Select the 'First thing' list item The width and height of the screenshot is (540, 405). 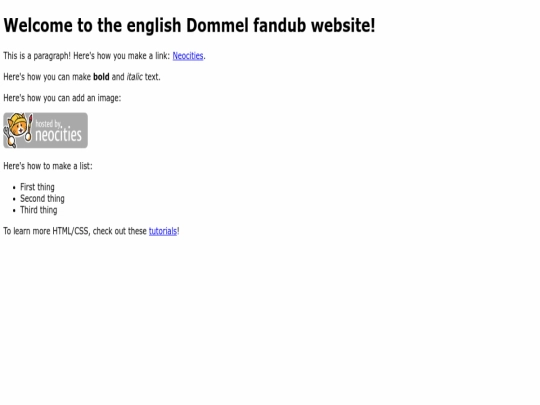37,187
